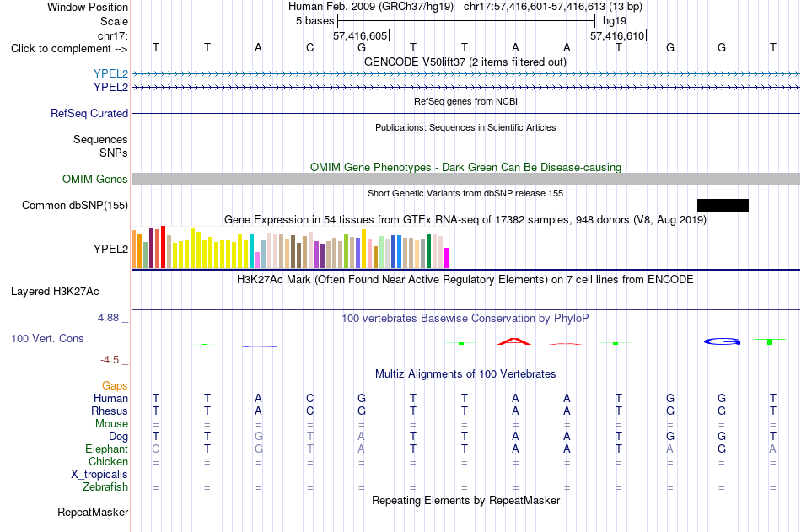Click the Sequences publications track label

pos(100,139)
